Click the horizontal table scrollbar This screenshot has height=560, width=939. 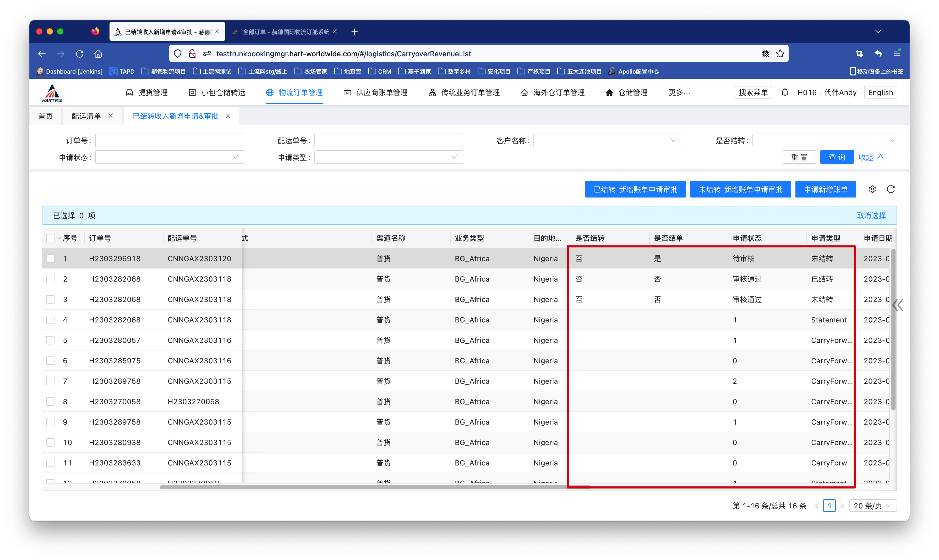374,487
